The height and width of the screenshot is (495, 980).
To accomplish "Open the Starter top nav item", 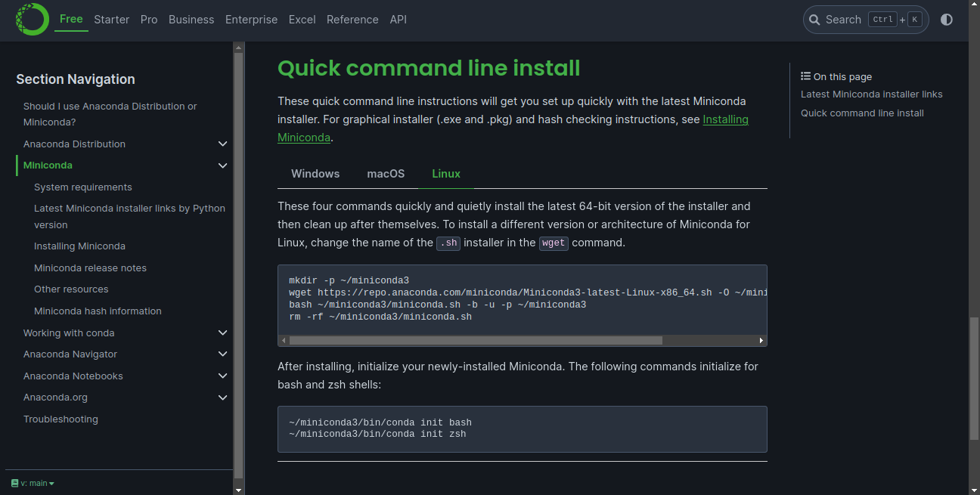I will coord(112,20).
